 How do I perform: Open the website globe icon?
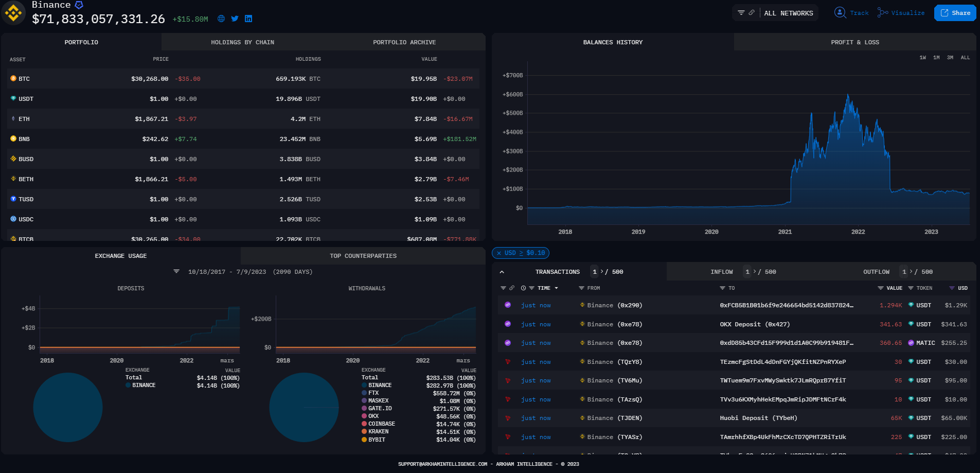221,19
